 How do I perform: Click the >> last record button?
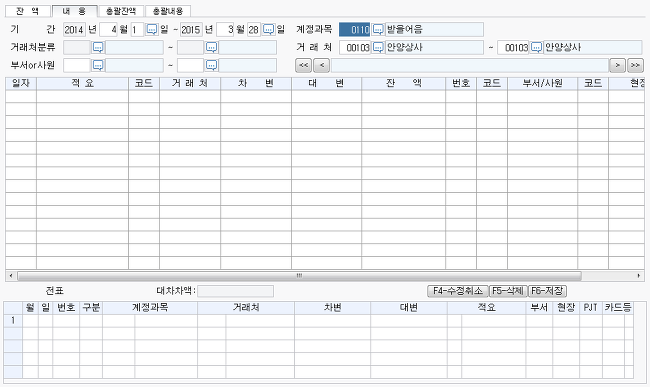pos(635,65)
